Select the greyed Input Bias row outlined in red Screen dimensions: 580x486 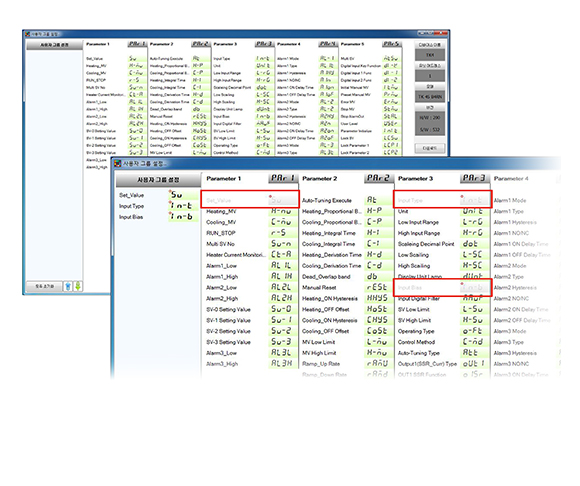[x=442, y=287]
